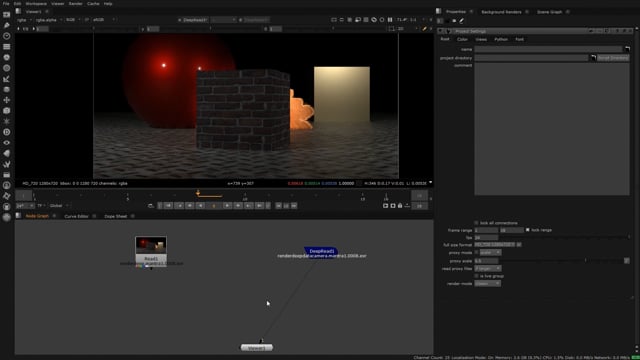Open the RGB display mode dropdown
This screenshot has width=640, height=360.
73,20
